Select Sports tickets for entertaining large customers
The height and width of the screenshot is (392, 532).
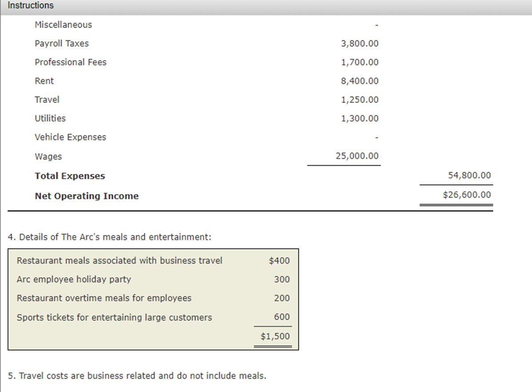click(x=114, y=317)
